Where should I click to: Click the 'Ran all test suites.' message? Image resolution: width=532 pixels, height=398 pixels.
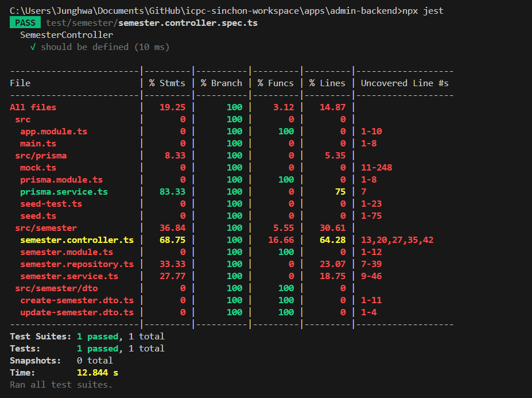(61, 385)
